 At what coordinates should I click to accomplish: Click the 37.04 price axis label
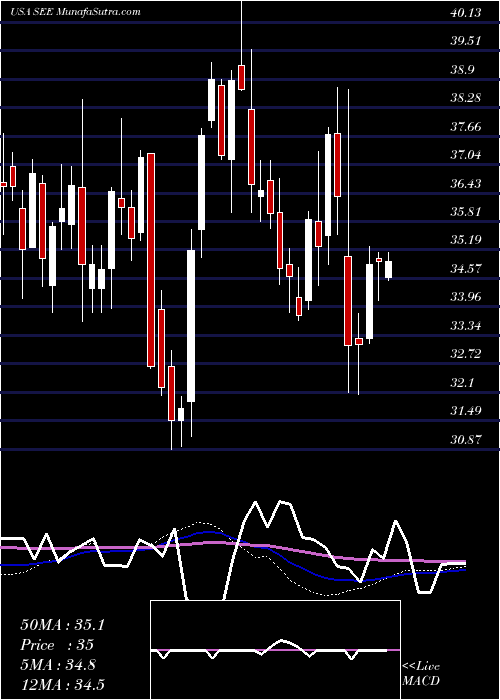(x=466, y=155)
